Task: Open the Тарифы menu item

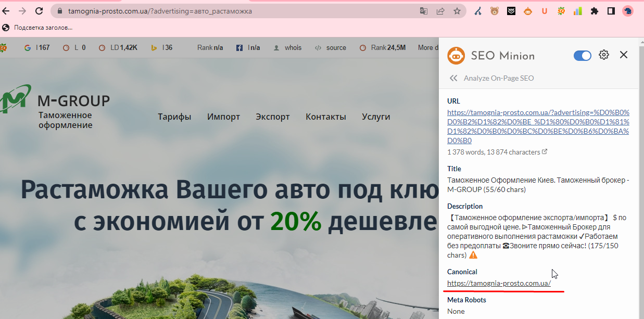Action: 174,117
